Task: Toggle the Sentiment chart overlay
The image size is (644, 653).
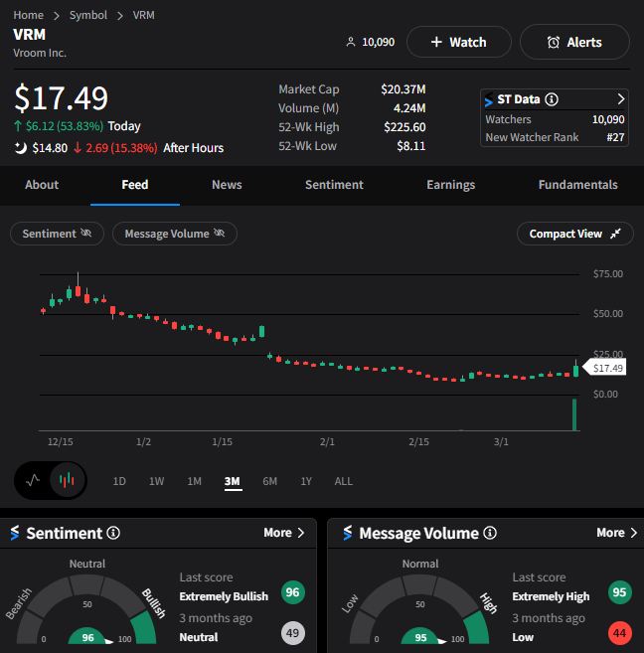Action: [57, 234]
